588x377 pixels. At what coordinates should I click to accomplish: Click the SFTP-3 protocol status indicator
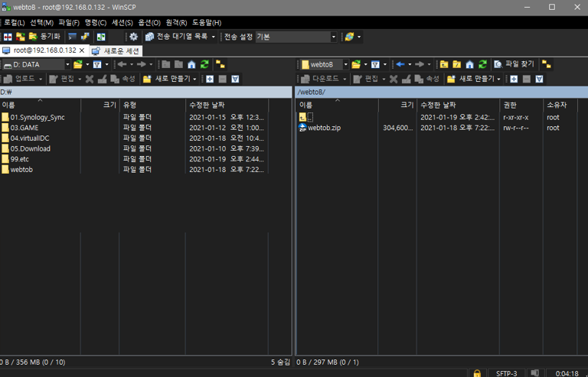pyautogui.click(x=506, y=373)
